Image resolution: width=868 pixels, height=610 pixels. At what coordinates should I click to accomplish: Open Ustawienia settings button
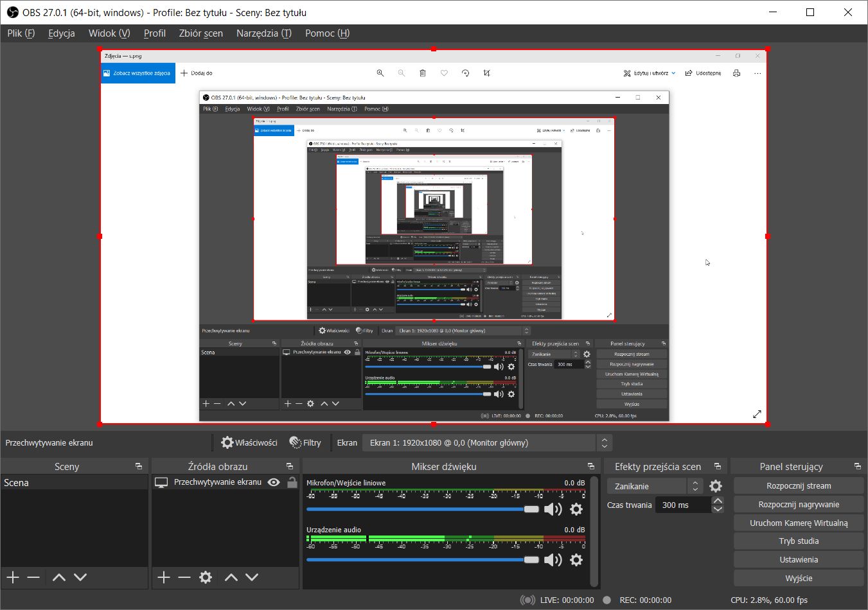click(799, 560)
